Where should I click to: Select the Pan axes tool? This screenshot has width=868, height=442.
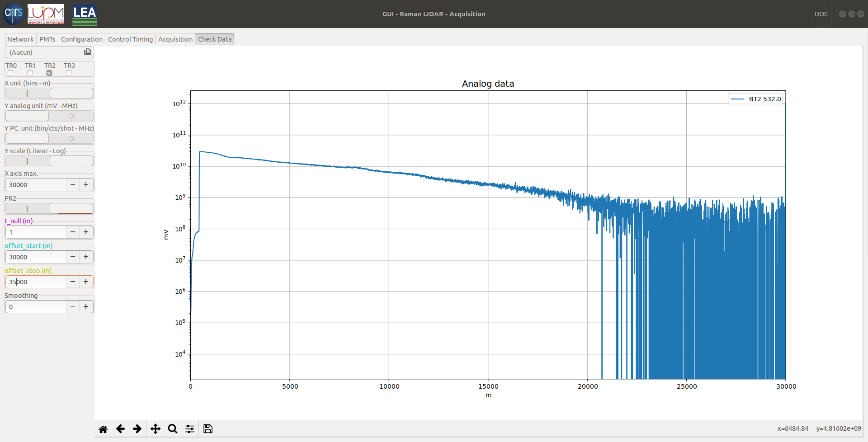[x=155, y=429]
